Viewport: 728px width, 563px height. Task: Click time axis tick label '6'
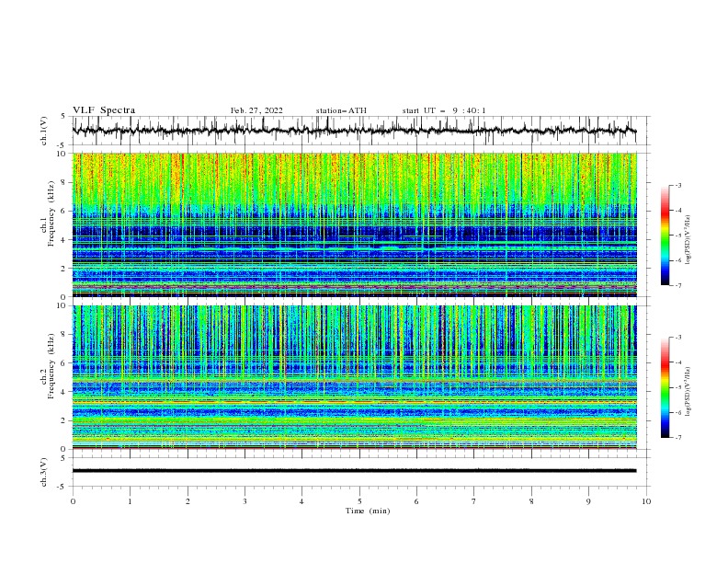[x=416, y=501]
